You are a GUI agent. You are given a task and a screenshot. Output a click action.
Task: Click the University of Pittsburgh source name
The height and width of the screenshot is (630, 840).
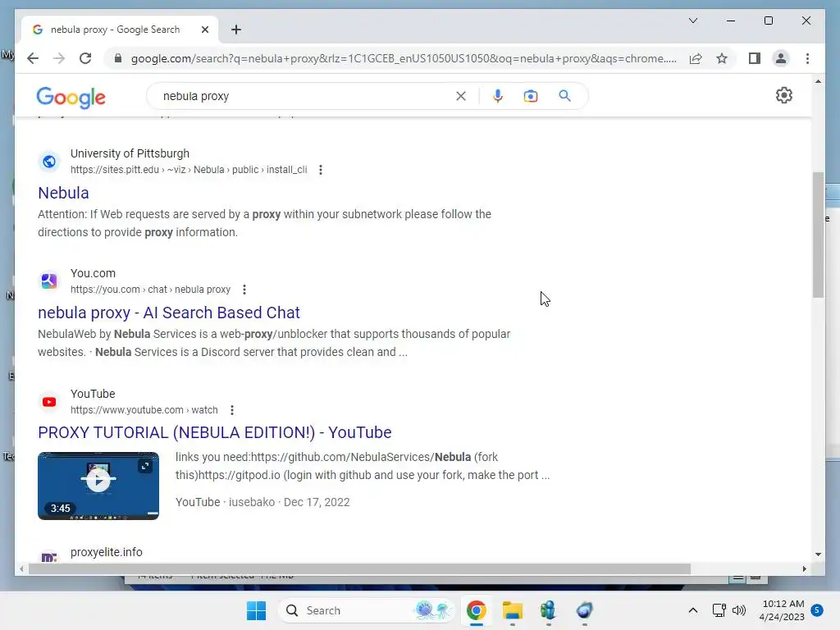point(130,153)
